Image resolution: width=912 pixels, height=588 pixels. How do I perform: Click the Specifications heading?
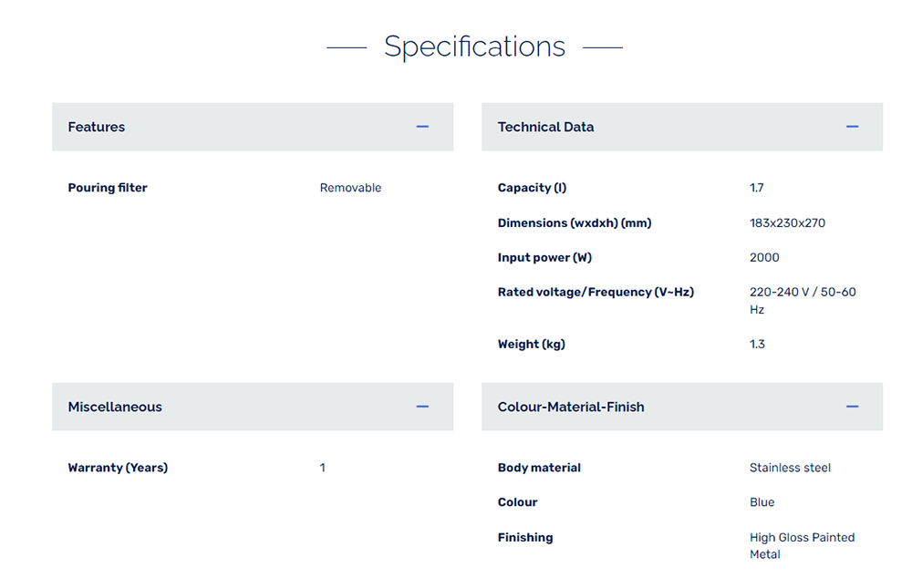[474, 46]
